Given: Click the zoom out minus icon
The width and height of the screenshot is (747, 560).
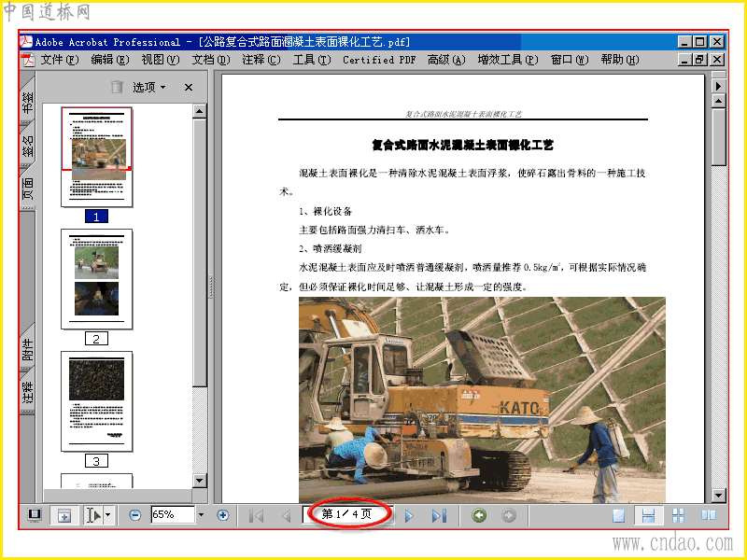Looking at the screenshot, I should (134, 515).
